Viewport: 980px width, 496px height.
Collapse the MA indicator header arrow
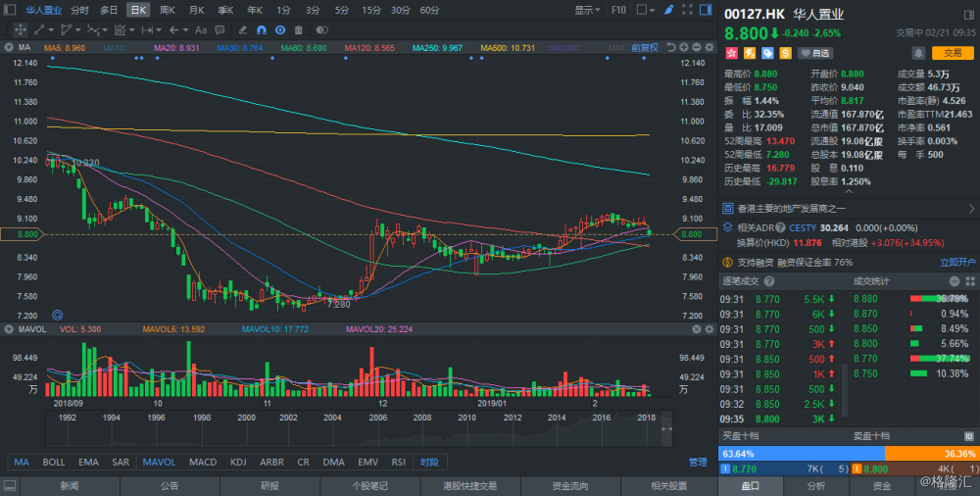click(9, 47)
